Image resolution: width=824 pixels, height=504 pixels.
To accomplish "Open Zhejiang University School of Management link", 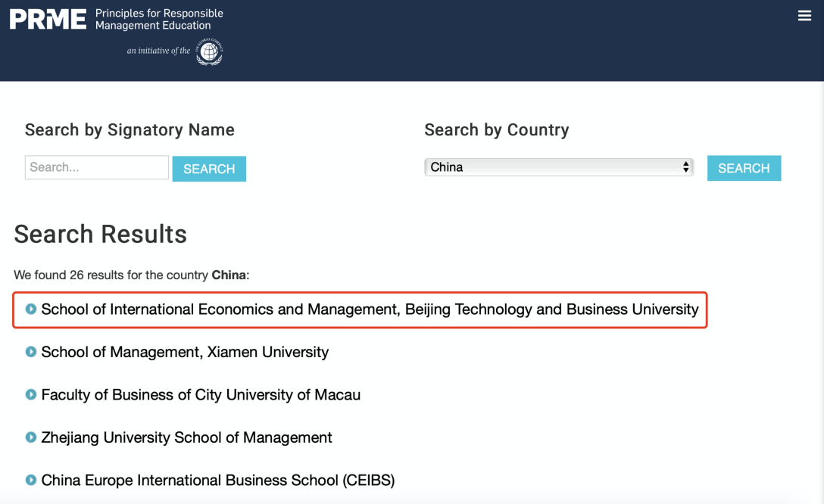I will pos(186,437).
